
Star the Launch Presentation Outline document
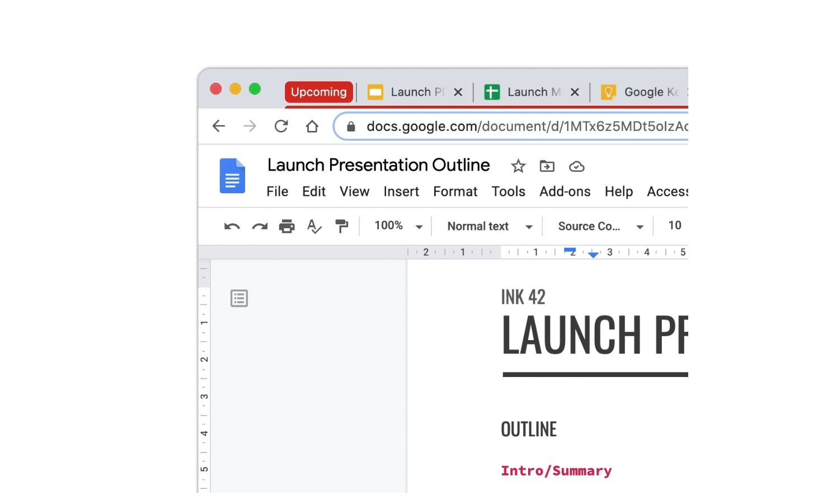coord(518,166)
